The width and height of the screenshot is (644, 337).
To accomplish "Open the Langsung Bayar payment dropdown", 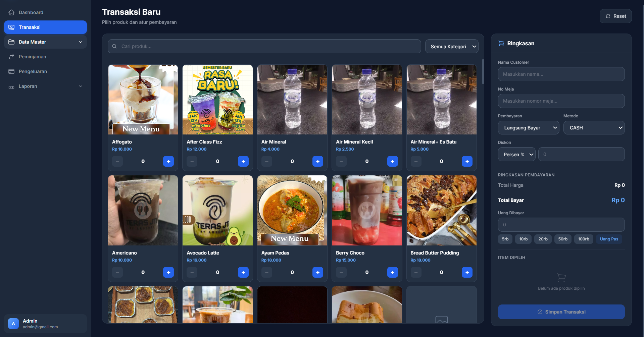I will [528, 128].
